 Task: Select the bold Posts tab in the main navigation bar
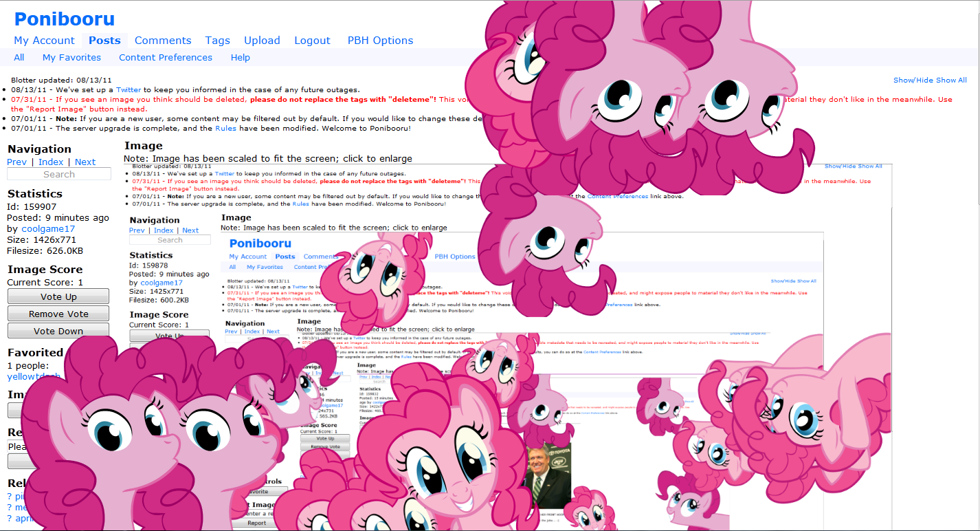[x=104, y=41]
